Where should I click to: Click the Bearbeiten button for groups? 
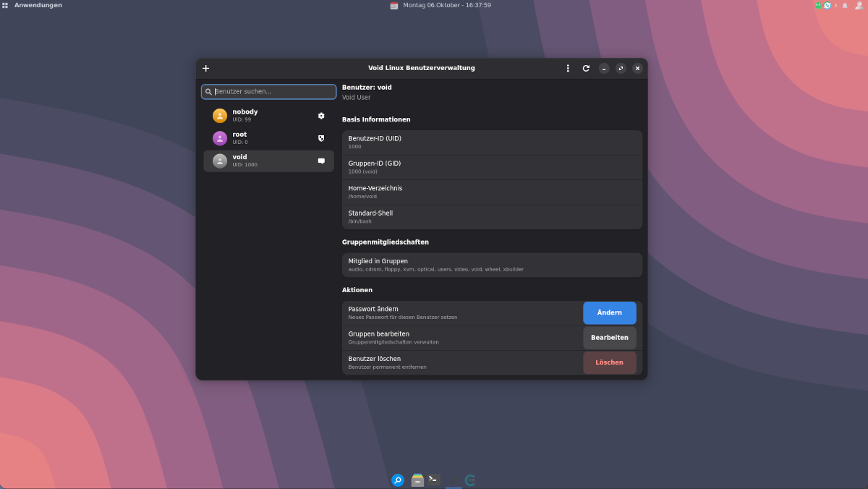[609, 338]
